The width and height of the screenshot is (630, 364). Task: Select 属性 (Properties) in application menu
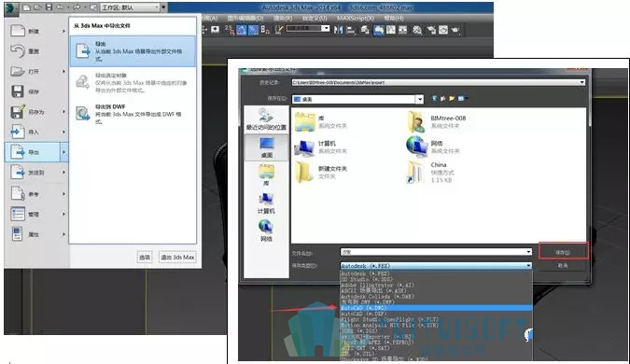(36, 234)
